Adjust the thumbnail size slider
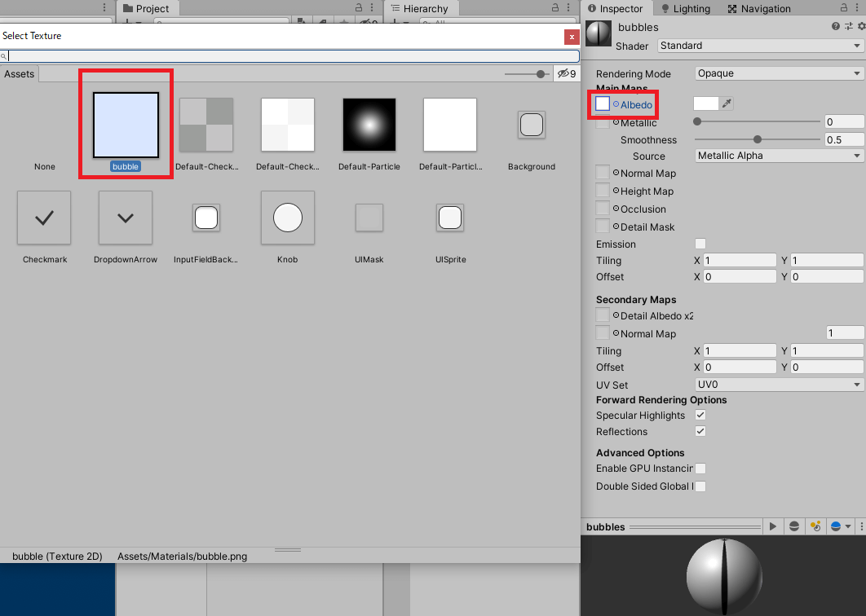The image size is (866, 616). [526, 74]
